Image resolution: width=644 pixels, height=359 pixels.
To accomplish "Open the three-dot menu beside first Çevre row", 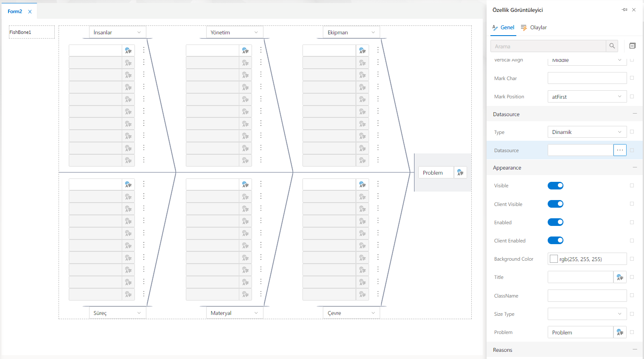I will coord(378,184).
